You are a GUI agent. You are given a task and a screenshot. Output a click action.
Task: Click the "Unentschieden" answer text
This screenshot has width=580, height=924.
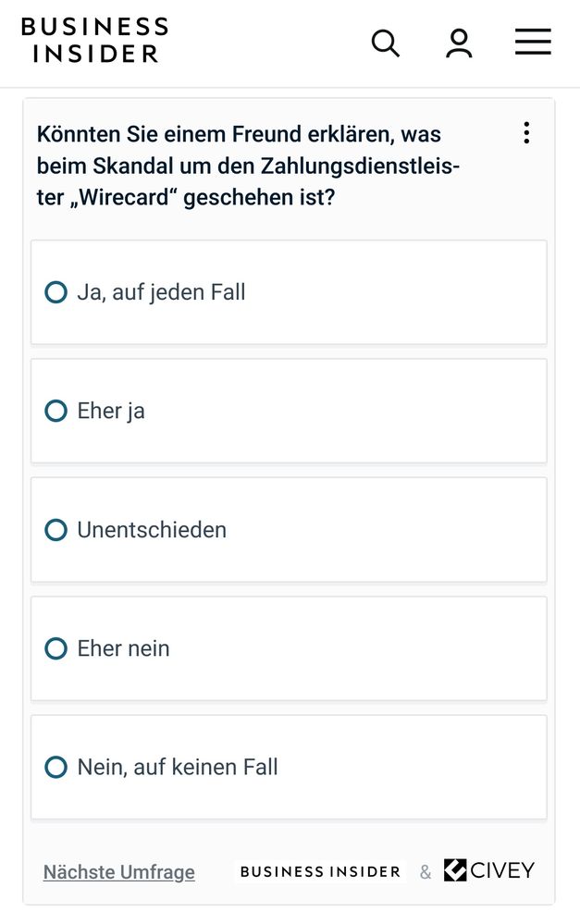tap(152, 530)
